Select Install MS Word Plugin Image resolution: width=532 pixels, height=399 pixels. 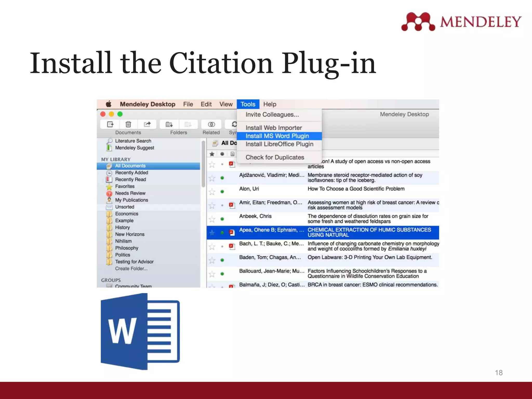pos(279,136)
